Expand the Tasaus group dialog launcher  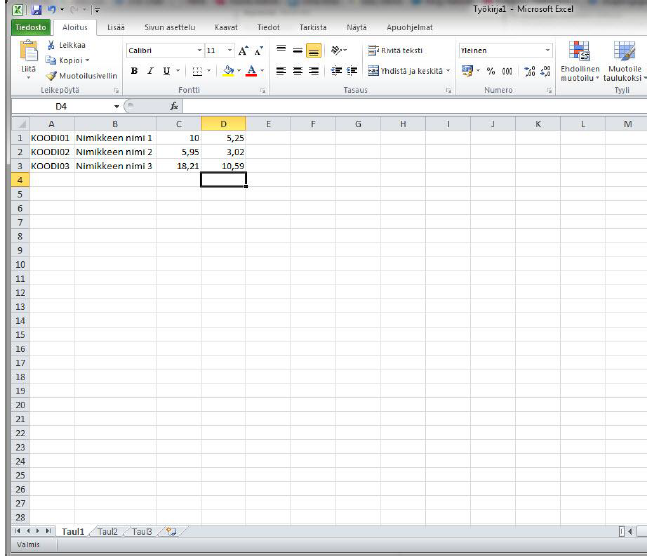coord(448,90)
